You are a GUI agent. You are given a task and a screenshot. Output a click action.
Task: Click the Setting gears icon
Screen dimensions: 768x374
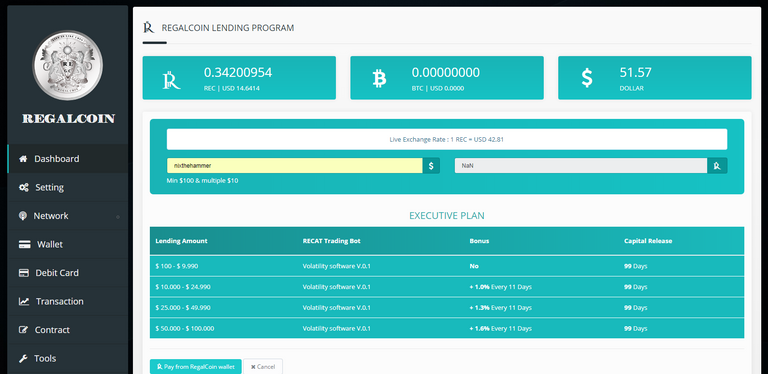23,187
